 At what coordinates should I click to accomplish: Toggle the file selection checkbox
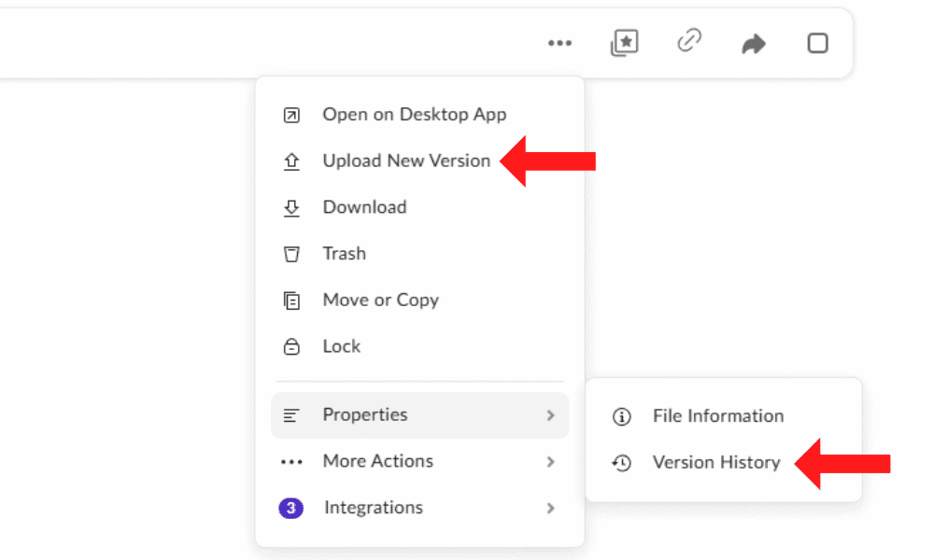818,43
